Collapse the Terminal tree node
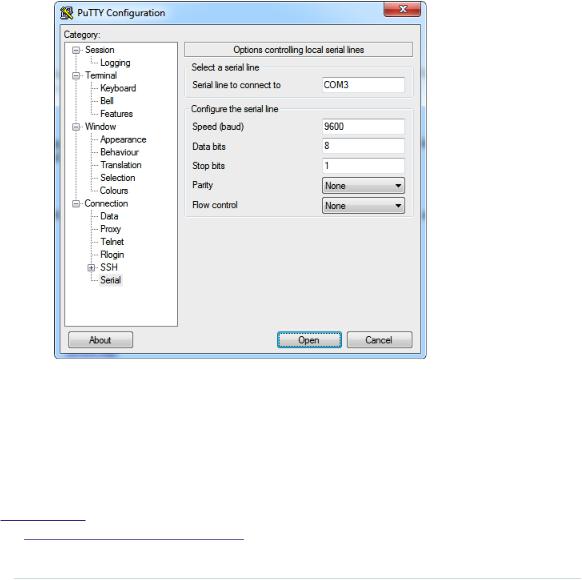The height and width of the screenshot is (580, 582). click(76, 76)
